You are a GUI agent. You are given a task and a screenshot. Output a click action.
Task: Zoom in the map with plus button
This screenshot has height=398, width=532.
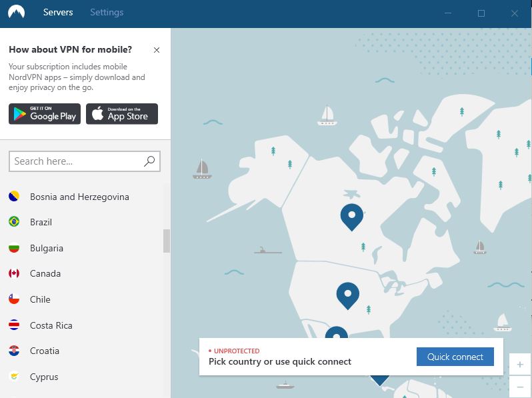pos(520,365)
